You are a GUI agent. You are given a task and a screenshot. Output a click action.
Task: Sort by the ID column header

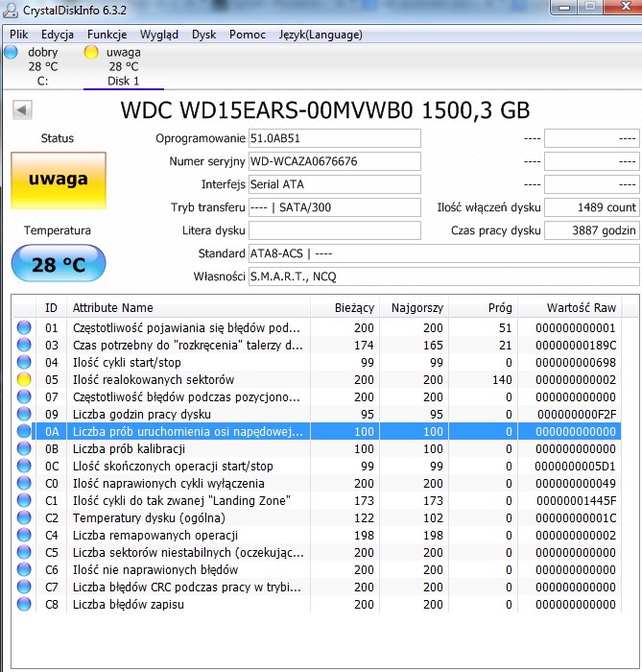click(51, 308)
